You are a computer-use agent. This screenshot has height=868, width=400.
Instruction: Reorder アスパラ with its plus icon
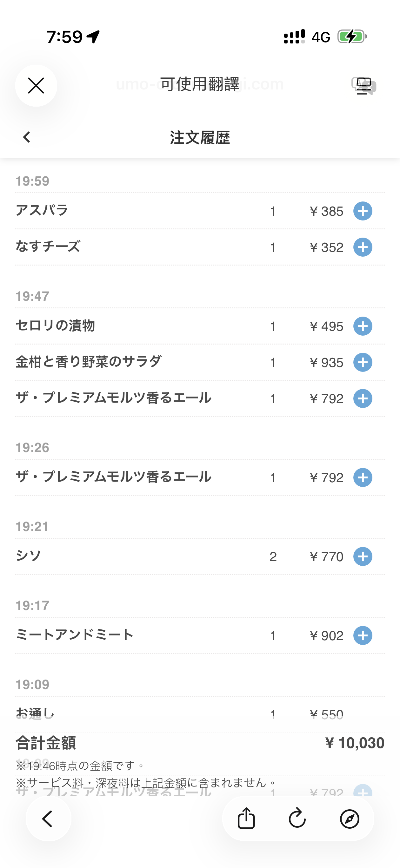click(363, 211)
